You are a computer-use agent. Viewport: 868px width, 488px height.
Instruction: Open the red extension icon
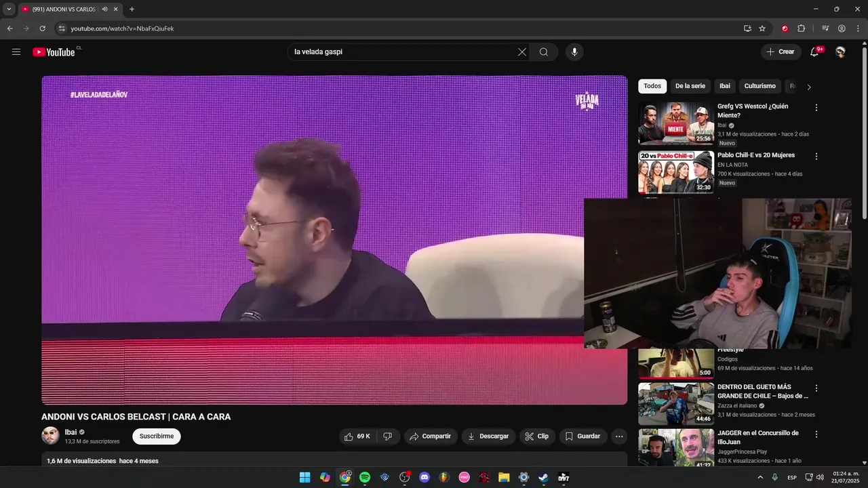click(x=785, y=28)
